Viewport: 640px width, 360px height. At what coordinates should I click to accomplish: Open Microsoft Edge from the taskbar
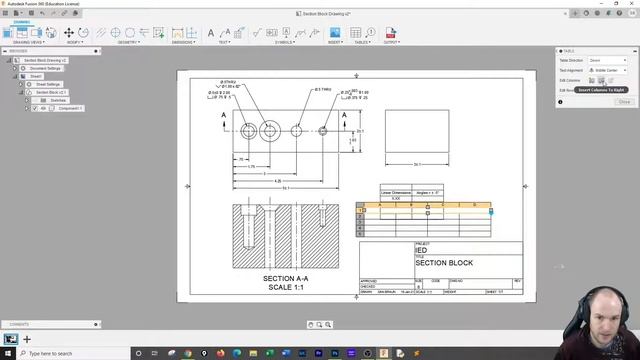pos(237,353)
